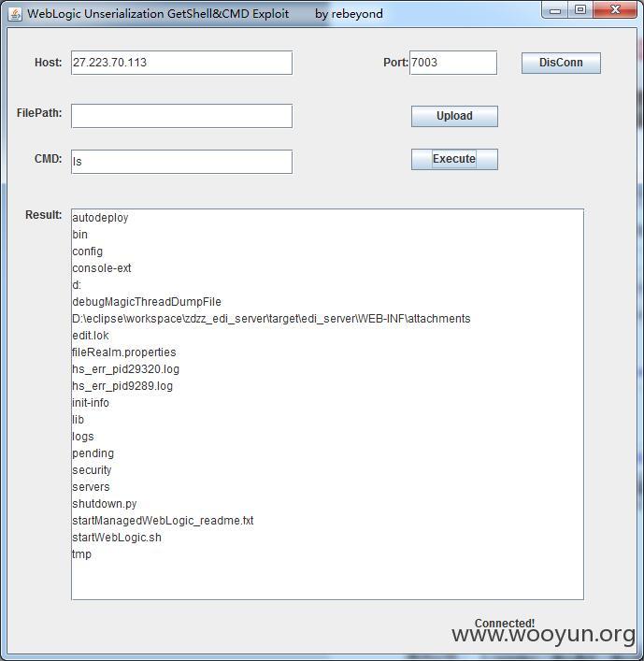Viewport: 644px width, 661px height.
Task: Select 'autodeploy' in the Result output
Action: tap(100, 218)
